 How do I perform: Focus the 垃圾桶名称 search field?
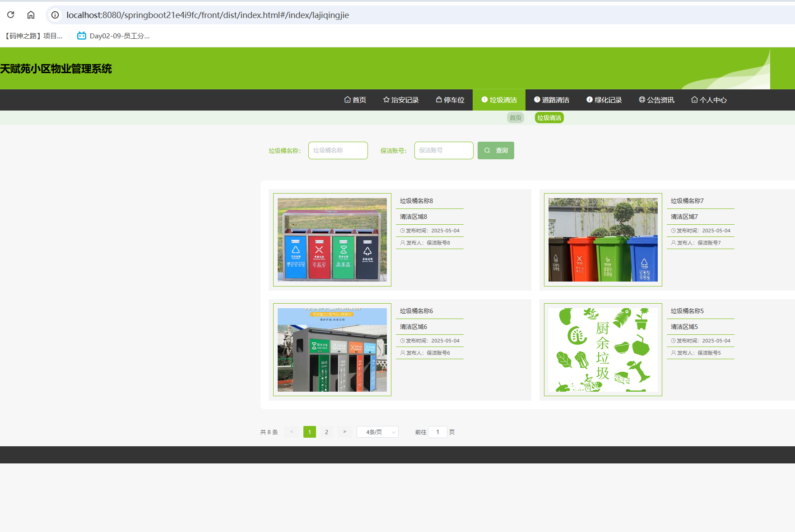click(338, 150)
